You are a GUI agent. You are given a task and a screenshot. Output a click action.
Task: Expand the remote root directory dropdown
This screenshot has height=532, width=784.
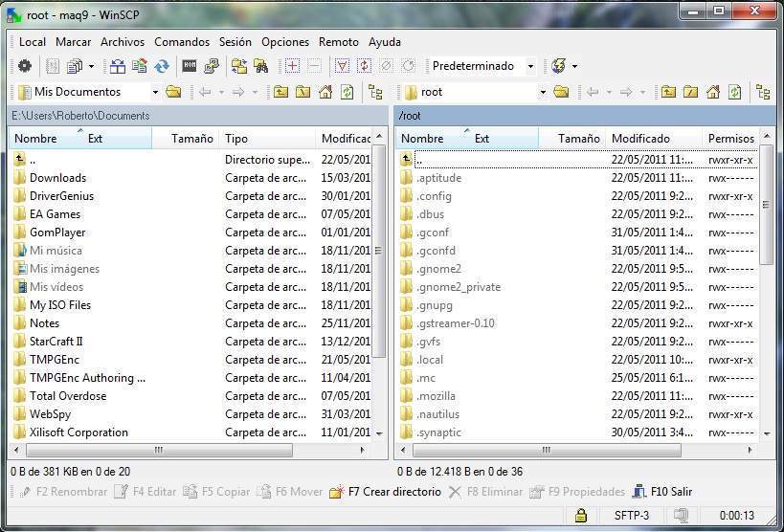542,92
